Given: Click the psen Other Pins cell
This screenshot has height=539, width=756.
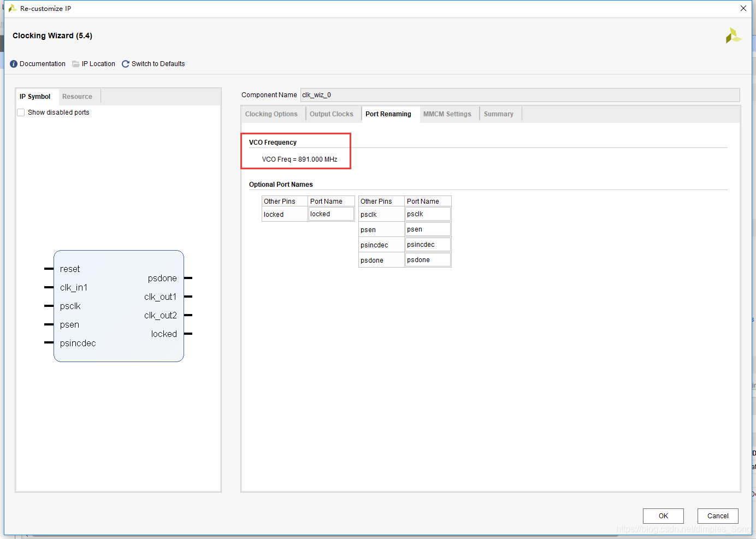Looking at the screenshot, I should (381, 230).
